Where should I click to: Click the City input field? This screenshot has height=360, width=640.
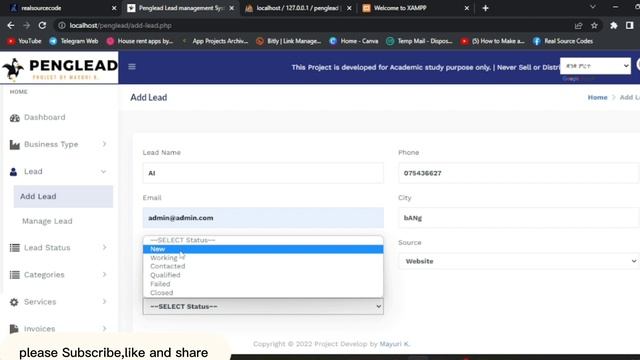click(x=519, y=218)
